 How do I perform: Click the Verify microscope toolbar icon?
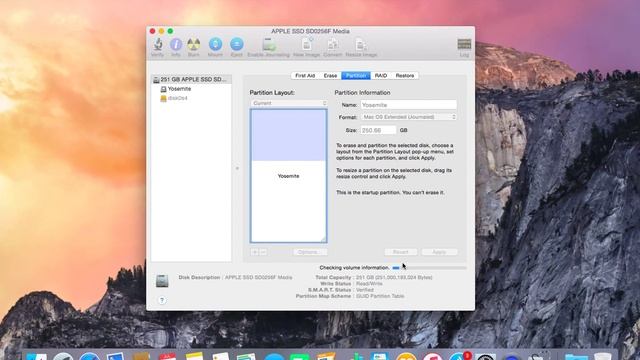click(x=158, y=44)
